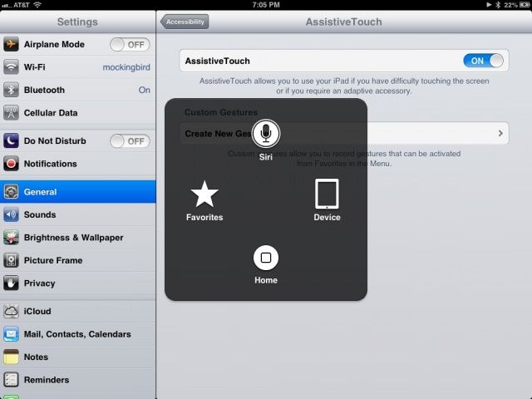
Task: Go back to Accessibility
Action: 185,22
